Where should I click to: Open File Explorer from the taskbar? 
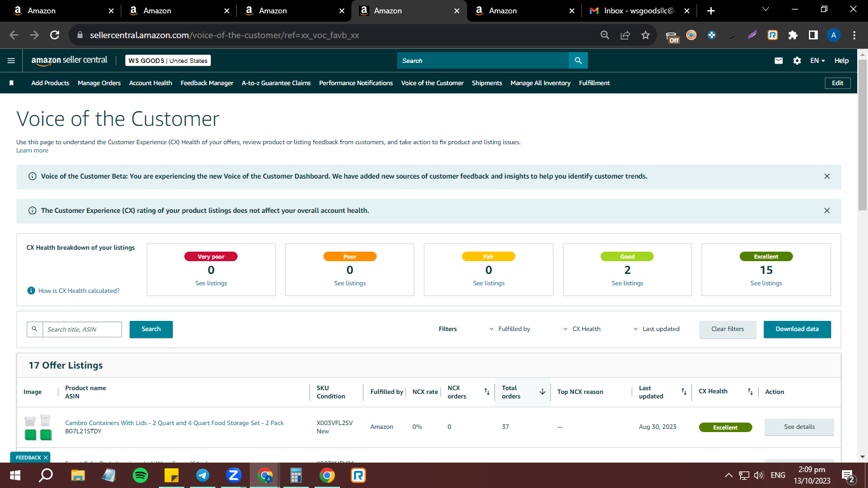(78, 475)
